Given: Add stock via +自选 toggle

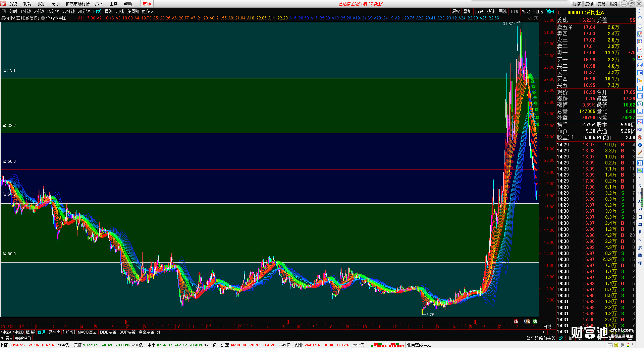Looking at the screenshot, I should (x=538, y=11).
